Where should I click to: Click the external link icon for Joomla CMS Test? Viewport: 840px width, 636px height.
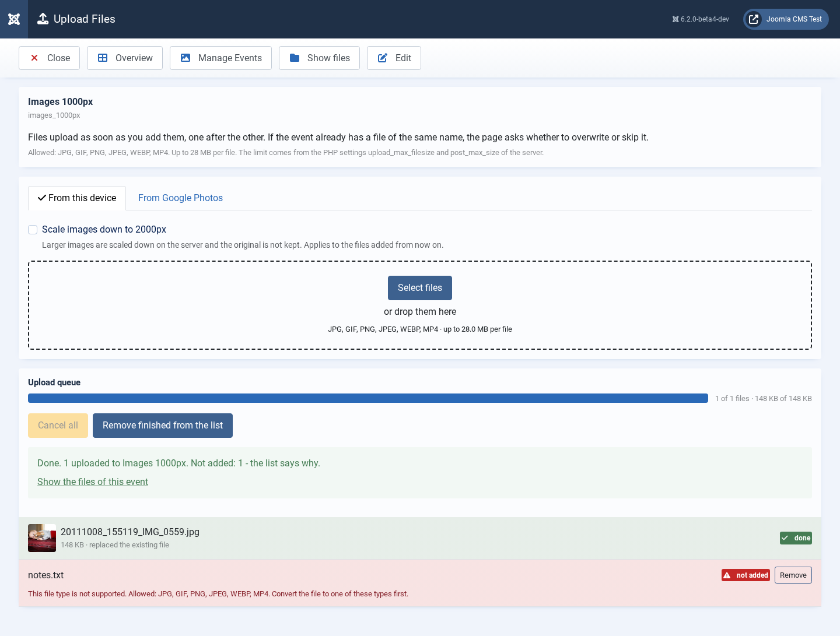pyautogui.click(x=754, y=19)
